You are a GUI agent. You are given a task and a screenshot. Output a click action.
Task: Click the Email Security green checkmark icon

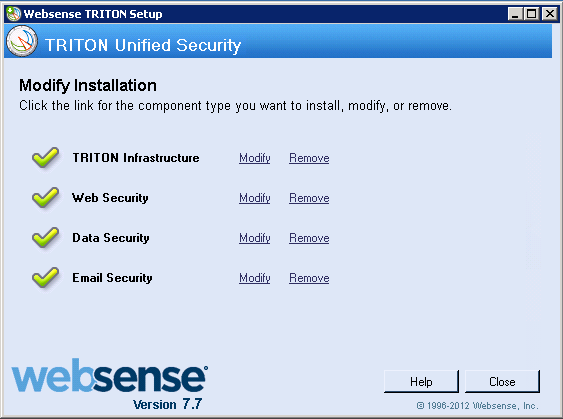pos(45,277)
